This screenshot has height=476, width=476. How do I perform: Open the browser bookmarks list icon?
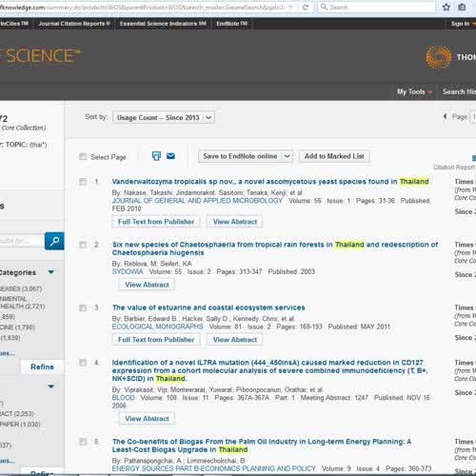(x=462, y=7)
